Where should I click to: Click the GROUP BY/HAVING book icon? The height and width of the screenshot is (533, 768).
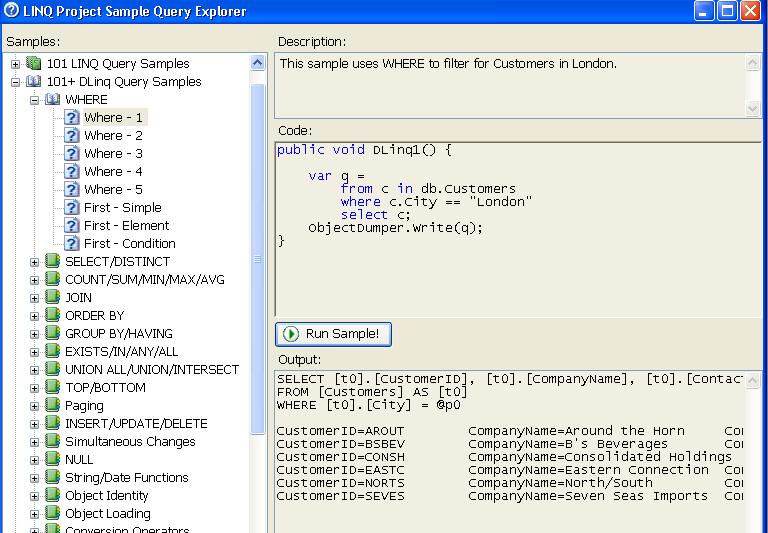pos(52,333)
